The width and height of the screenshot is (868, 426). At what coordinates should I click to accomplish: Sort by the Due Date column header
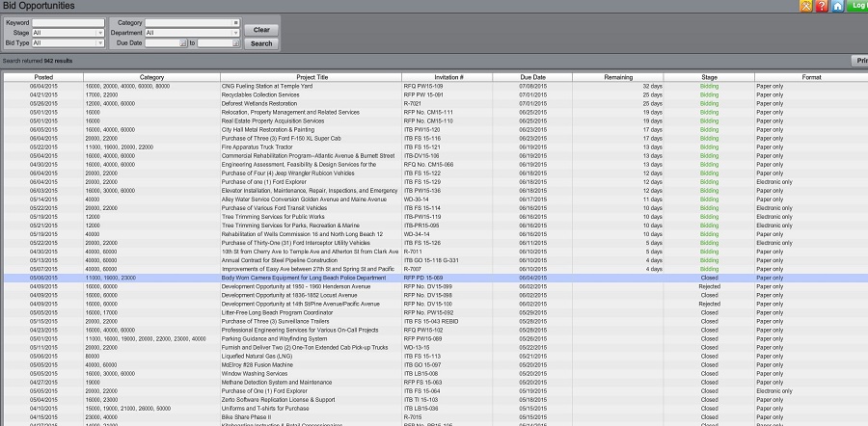[532, 77]
